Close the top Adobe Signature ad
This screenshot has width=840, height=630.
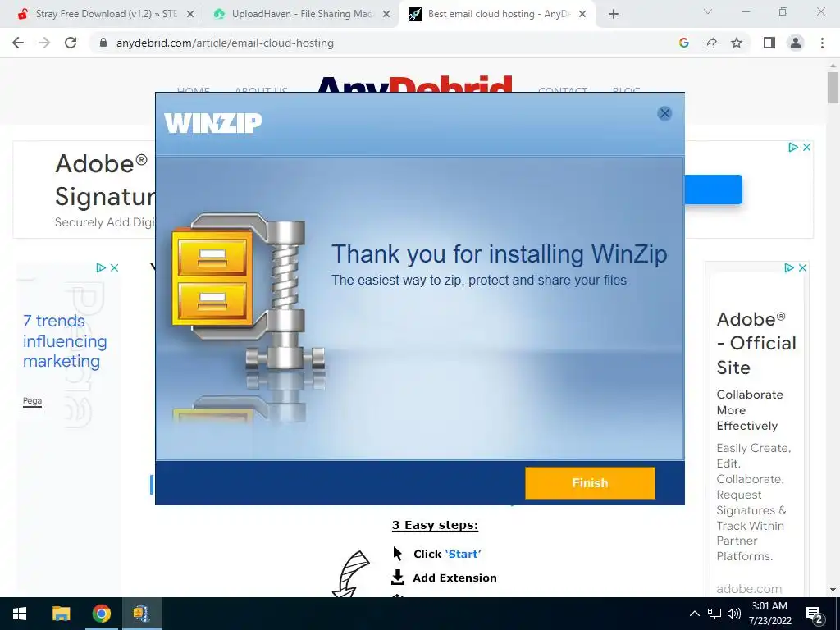point(807,147)
